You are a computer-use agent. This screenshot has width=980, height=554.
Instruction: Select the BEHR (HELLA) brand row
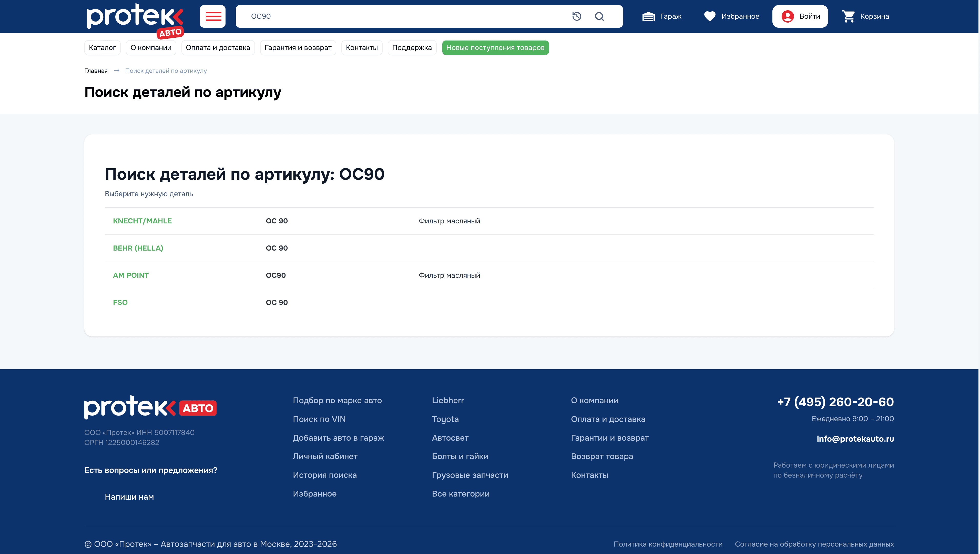[489, 248]
